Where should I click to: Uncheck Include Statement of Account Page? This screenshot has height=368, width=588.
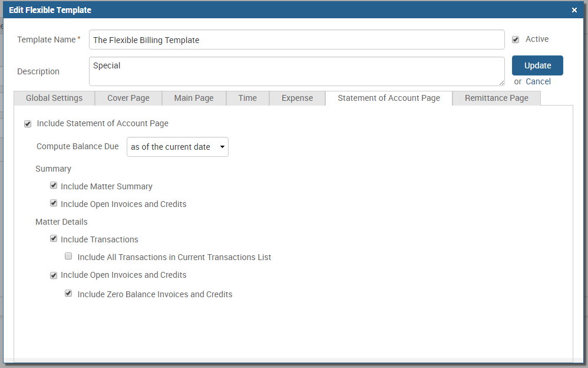(28, 124)
